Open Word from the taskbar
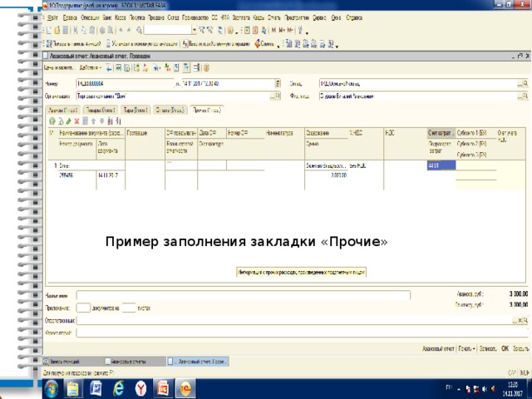532x399 pixels. pos(96,389)
